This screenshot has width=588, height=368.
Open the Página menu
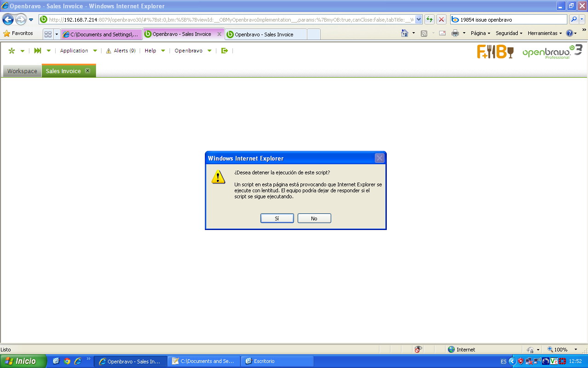[x=481, y=33]
